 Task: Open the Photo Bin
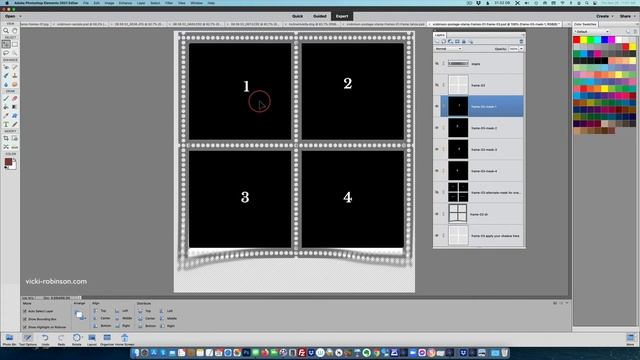click(x=9, y=340)
